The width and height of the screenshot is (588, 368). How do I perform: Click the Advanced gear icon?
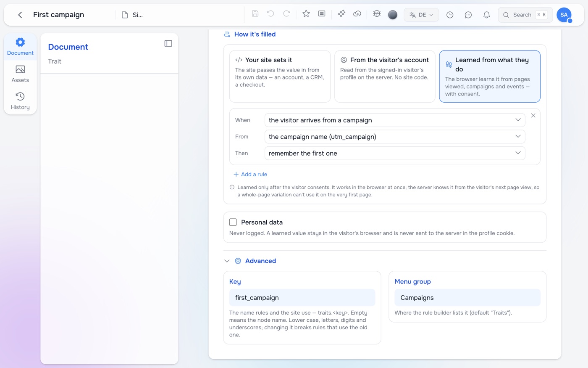238,261
